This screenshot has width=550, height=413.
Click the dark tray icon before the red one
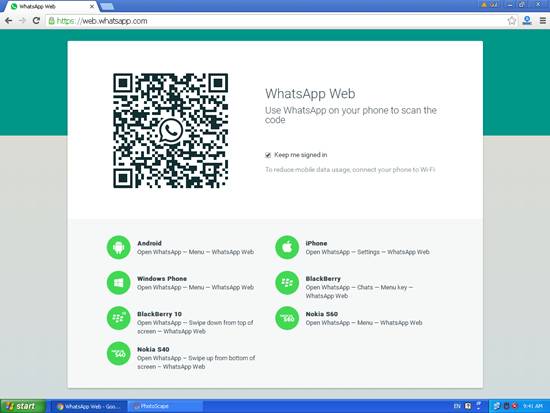point(506,406)
